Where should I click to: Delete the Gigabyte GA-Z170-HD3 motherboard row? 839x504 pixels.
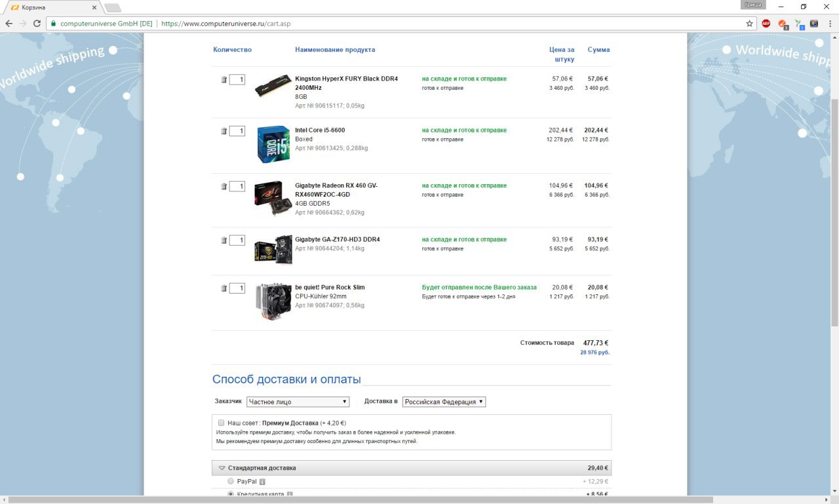coord(224,241)
